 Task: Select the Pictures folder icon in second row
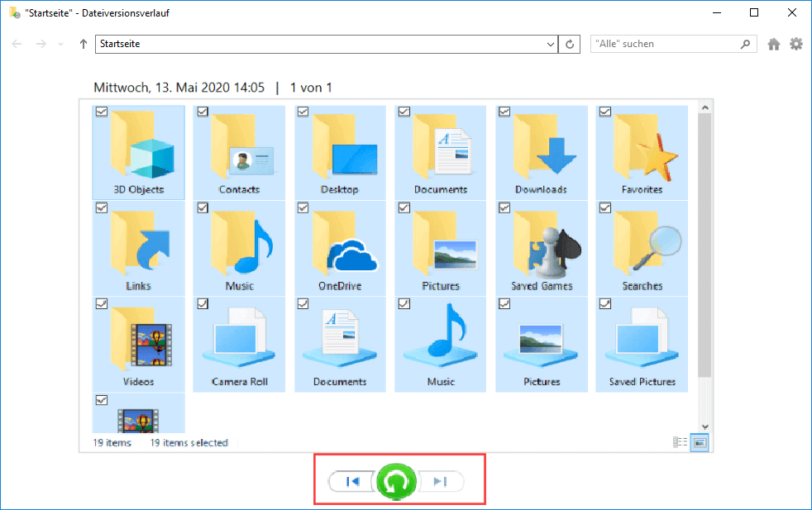click(445, 242)
